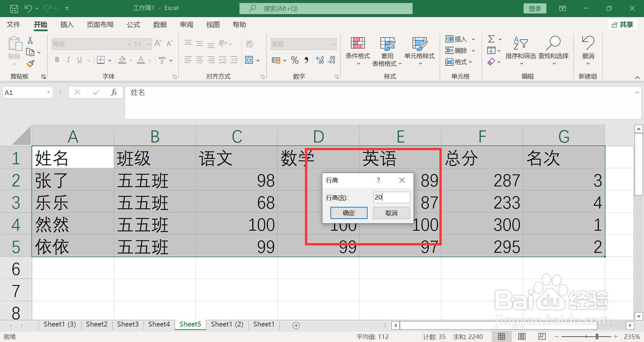Click the help ? in 行高 dialog

(378, 180)
